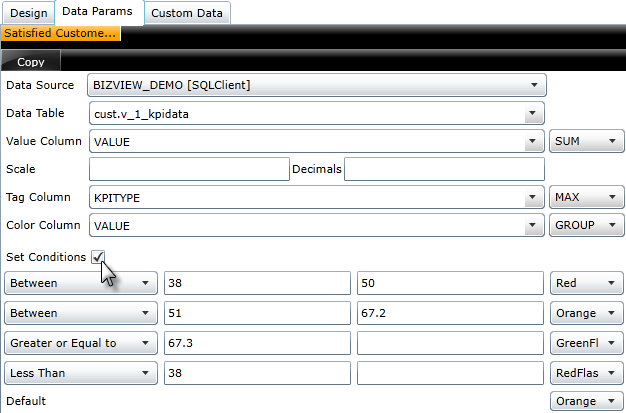Click the condition upper value 50
This screenshot has height=413, width=626.
pyautogui.click(x=450, y=283)
